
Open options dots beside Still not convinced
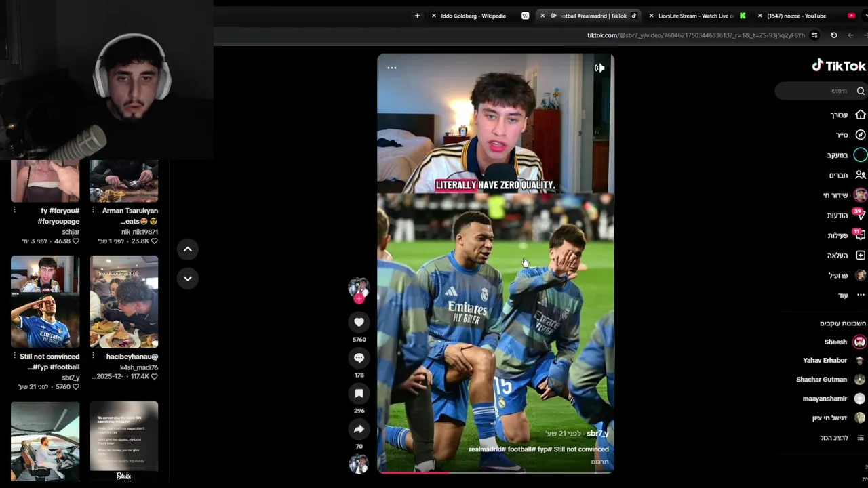pyautogui.click(x=14, y=356)
